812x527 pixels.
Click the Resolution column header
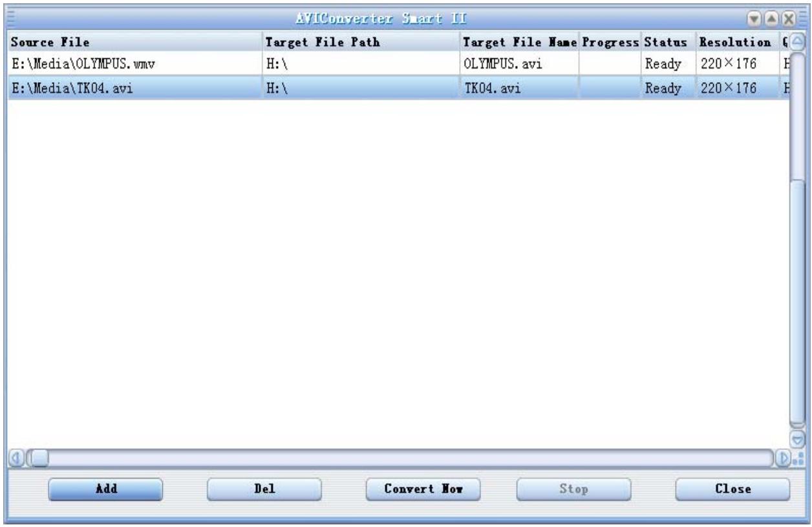point(738,43)
